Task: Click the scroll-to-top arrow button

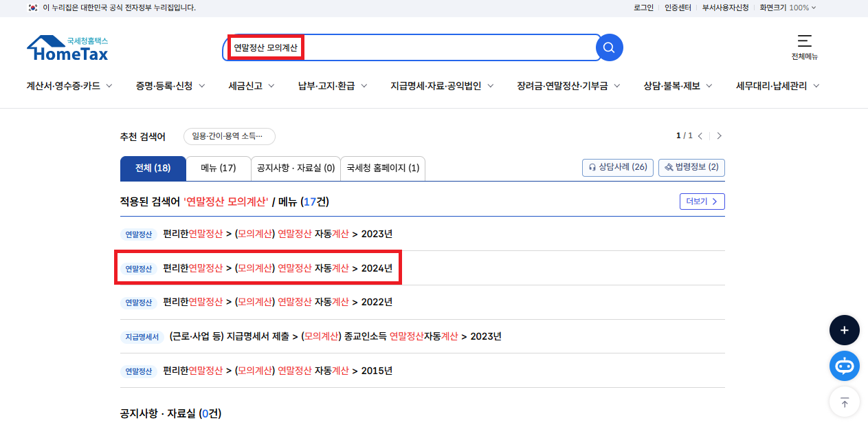Action: (844, 402)
